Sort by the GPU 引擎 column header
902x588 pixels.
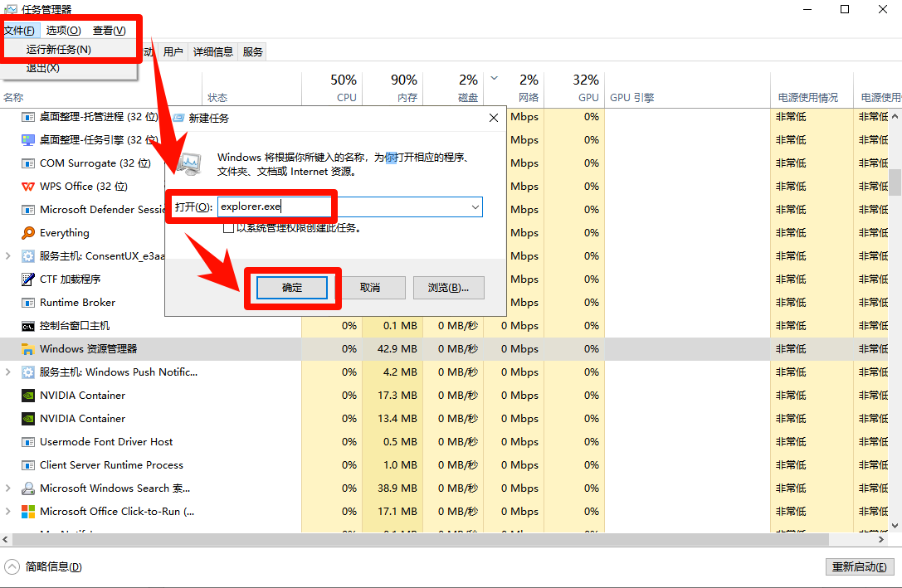point(687,89)
